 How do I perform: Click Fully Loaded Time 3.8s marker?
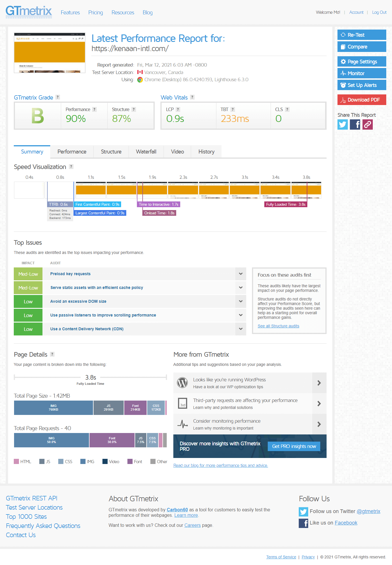point(286,204)
